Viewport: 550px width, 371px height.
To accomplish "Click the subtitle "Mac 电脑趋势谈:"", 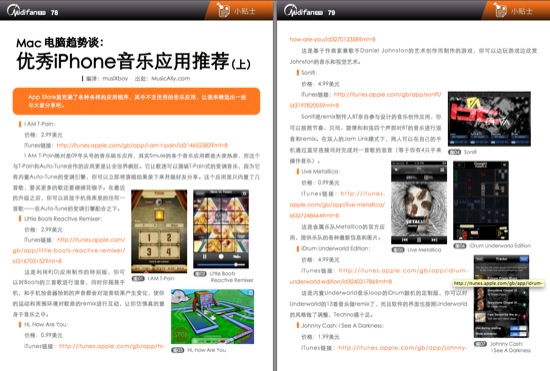I will [60, 43].
